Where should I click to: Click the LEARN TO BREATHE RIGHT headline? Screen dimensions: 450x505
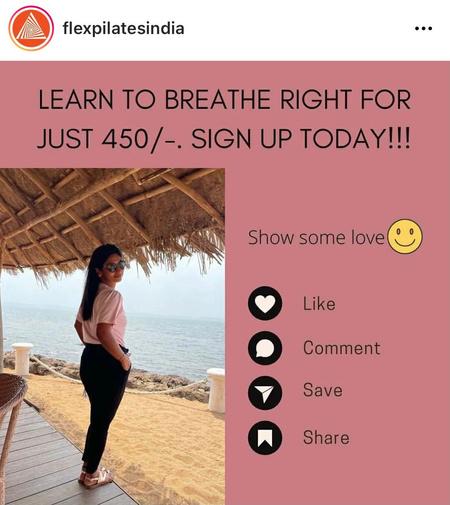pos(224,99)
